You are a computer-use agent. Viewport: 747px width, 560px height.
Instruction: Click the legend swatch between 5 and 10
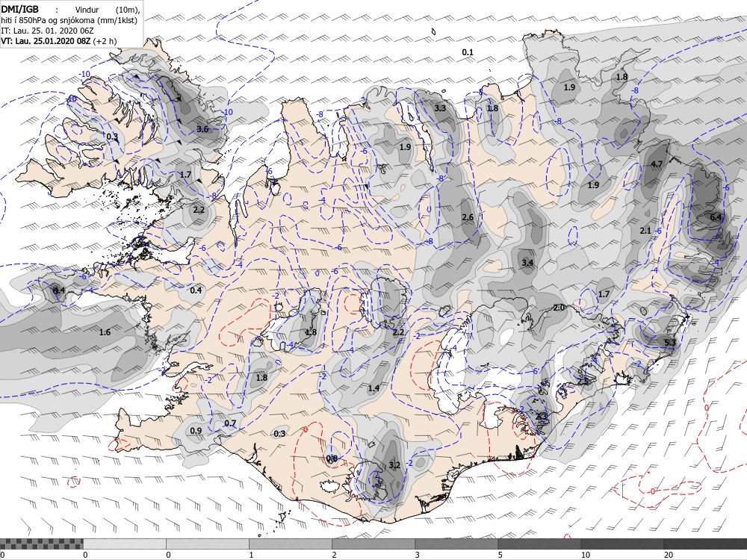(x=539, y=544)
